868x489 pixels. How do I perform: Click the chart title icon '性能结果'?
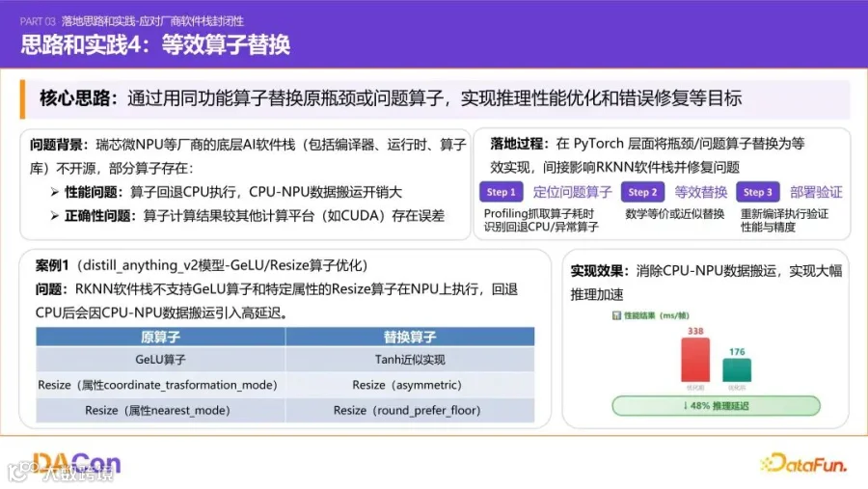(x=616, y=315)
